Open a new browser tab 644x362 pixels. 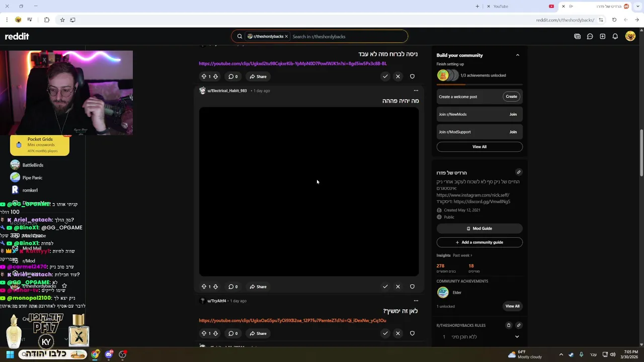477,6
